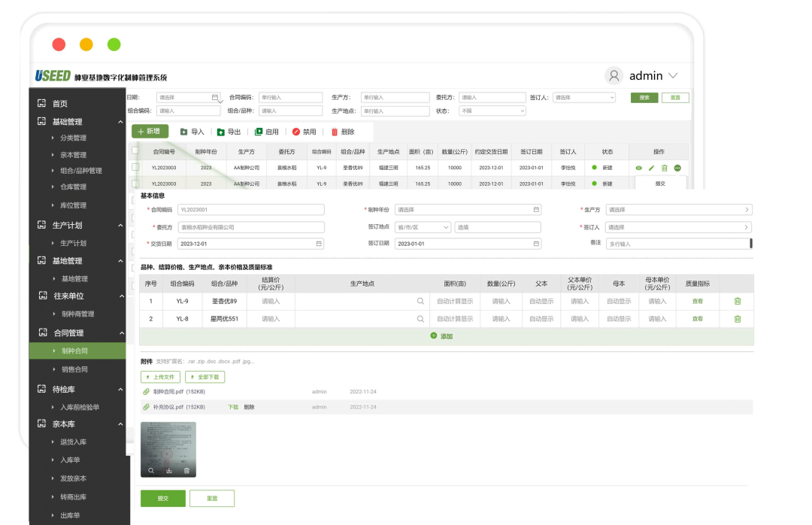Collapse the 生产计划 sidebar group
This screenshot has height=525, width=812.
point(120,226)
